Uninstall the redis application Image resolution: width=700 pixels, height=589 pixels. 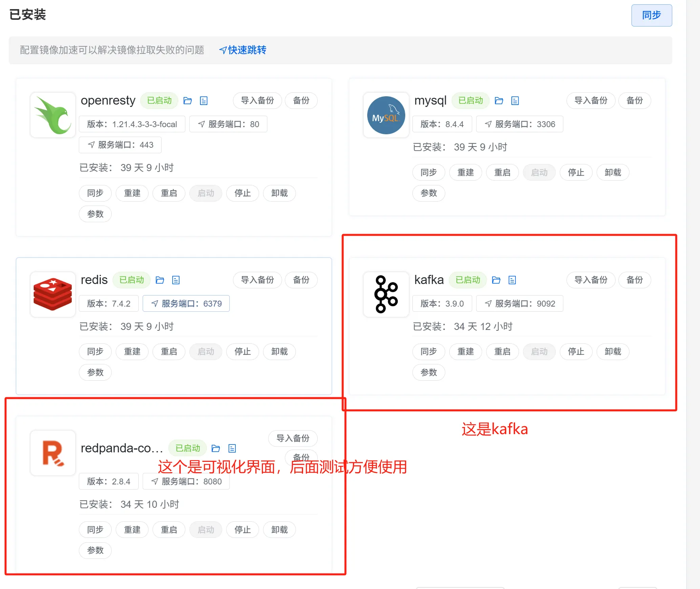point(279,352)
